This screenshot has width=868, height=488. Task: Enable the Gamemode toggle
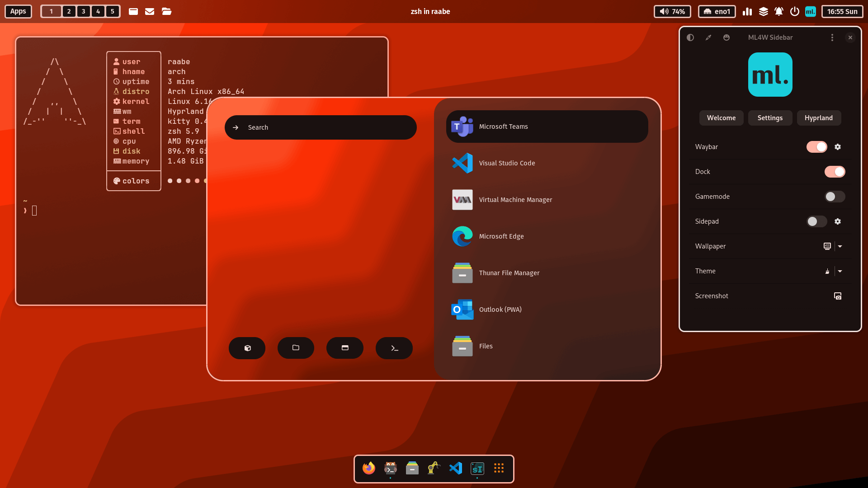834,197
